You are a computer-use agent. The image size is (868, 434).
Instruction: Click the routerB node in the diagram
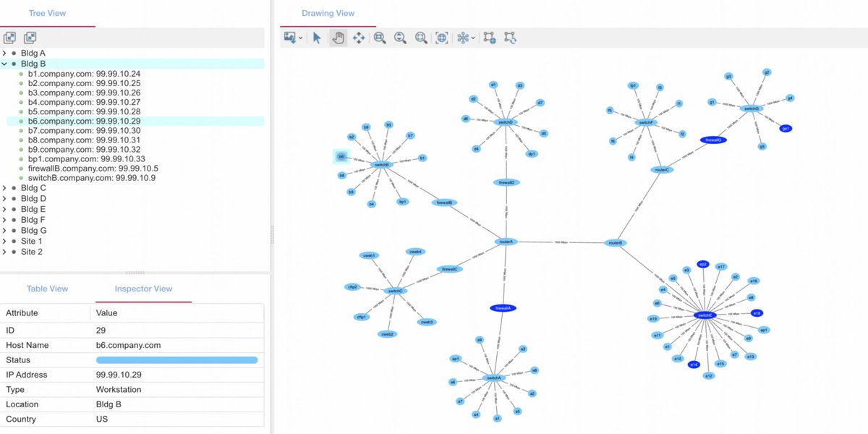pyautogui.click(x=616, y=243)
